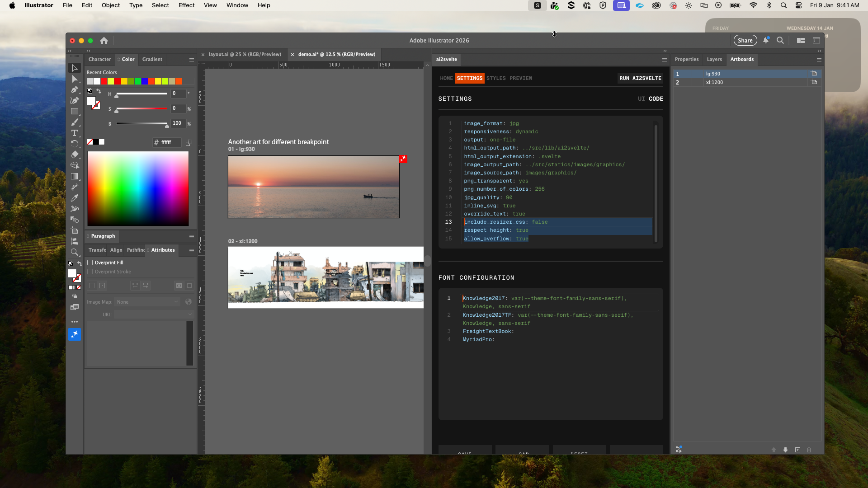Open the Artboards panel options menu
868x488 pixels.
(819, 60)
